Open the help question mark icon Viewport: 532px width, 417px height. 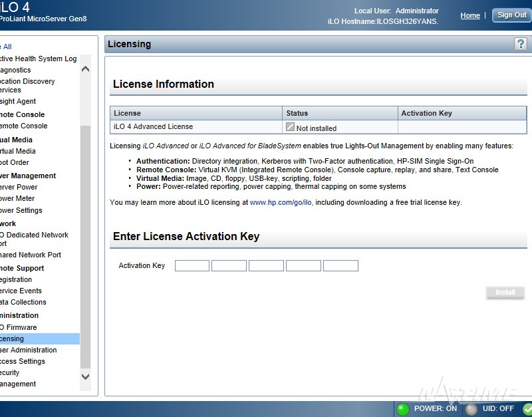(x=521, y=44)
